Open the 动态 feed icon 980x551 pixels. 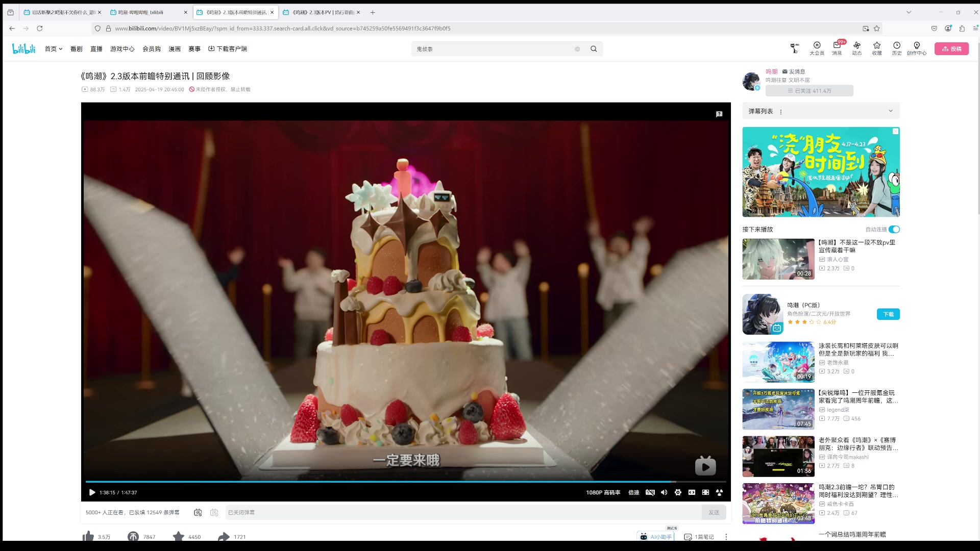857,48
